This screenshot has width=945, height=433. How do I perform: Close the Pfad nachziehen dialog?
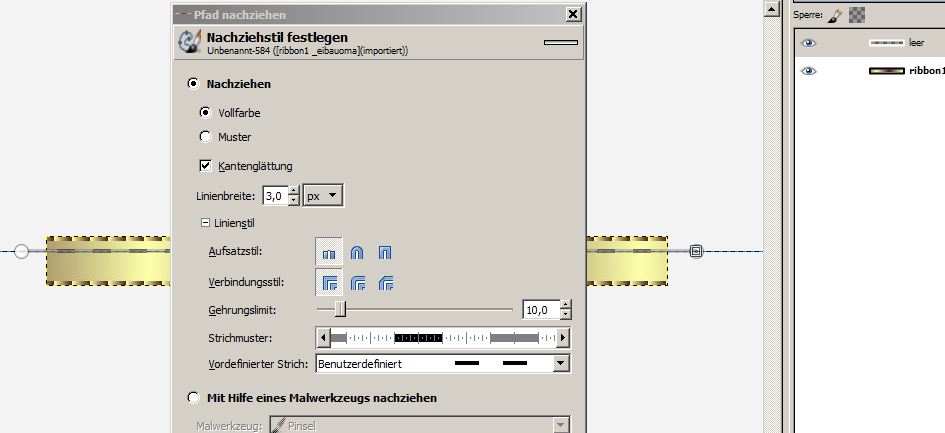[x=574, y=14]
